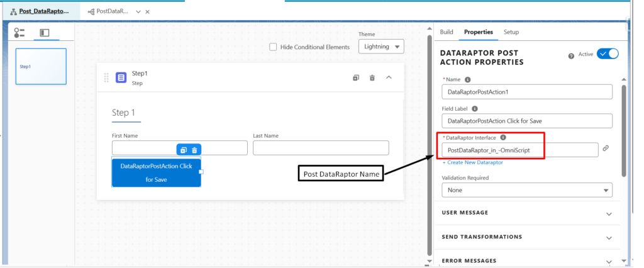Click the info icon next to Name label
644x268 pixels.
(467, 80)
